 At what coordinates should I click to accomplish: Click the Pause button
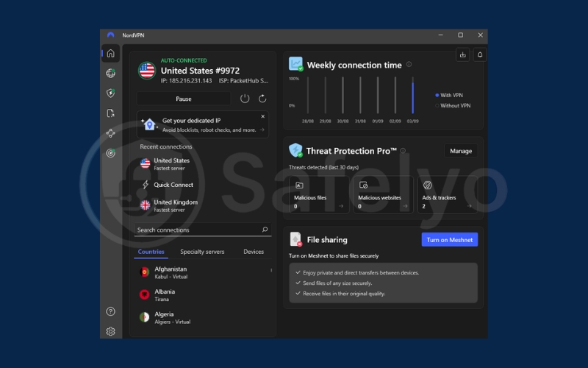[184, 99]
